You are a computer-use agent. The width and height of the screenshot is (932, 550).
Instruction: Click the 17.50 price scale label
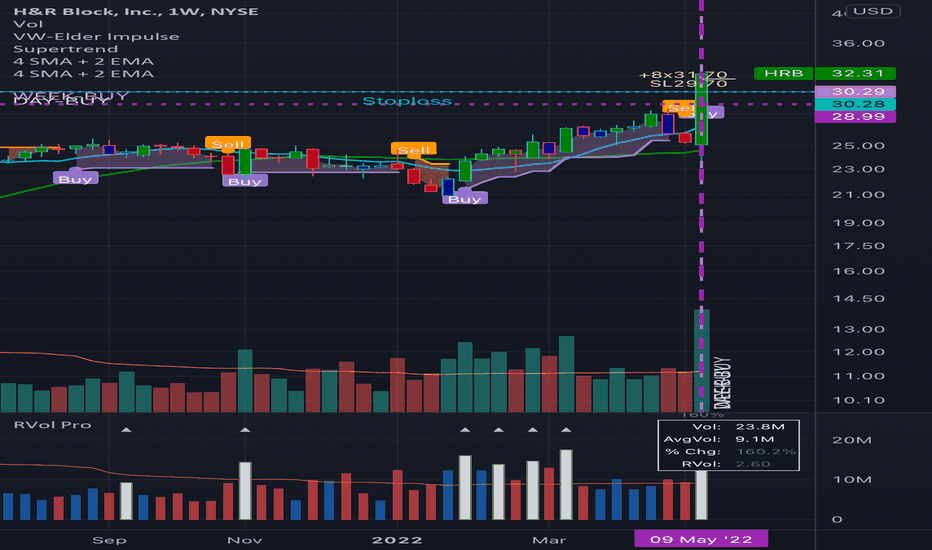click(858, 246)
